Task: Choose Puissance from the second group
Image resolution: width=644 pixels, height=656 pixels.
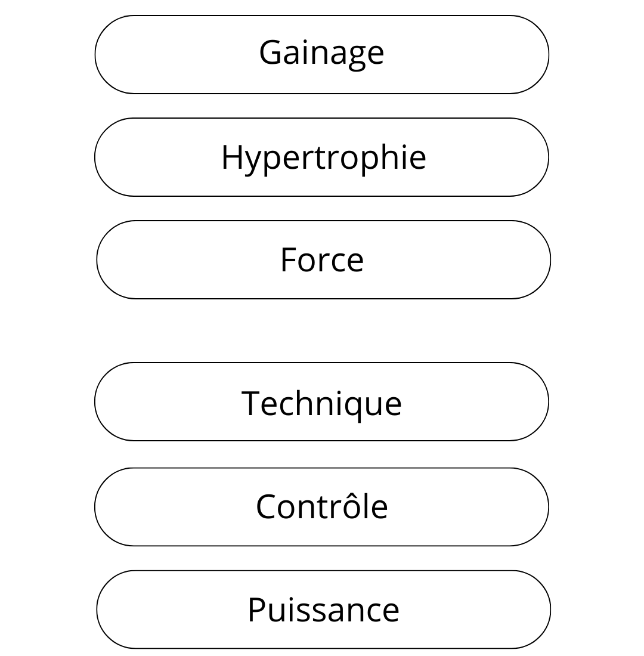Action: [323, 609]
